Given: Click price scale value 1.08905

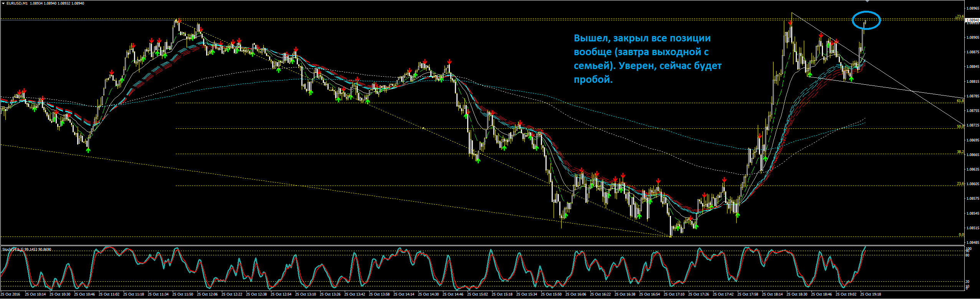Looking at the screenshot, I should [973, 38].
